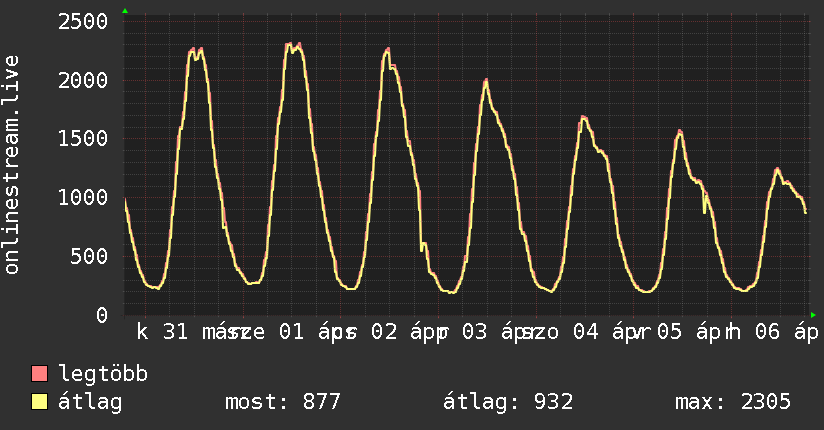Select the legtöbb legend label
The height and width of the screenshot is (430, 824).
(x=103, y=374)
